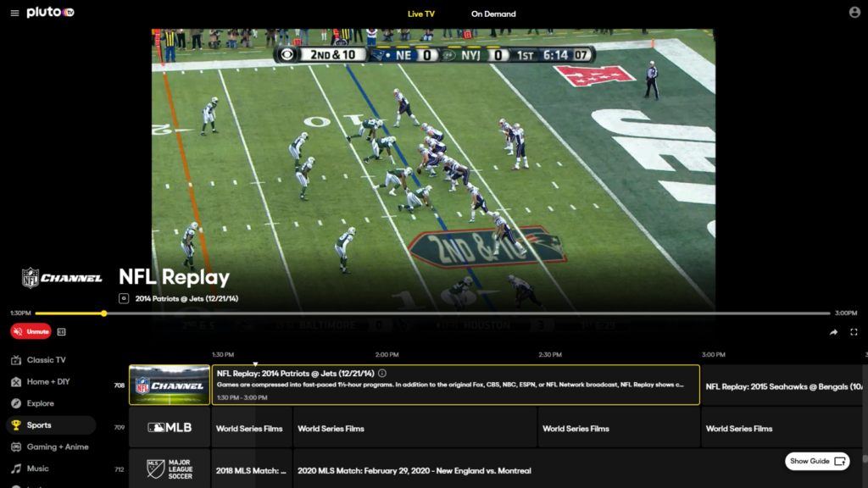This screenshot has height=488, width=868.
Task: Click the NFL Channel logo above the progress bar
Action: 61,278
